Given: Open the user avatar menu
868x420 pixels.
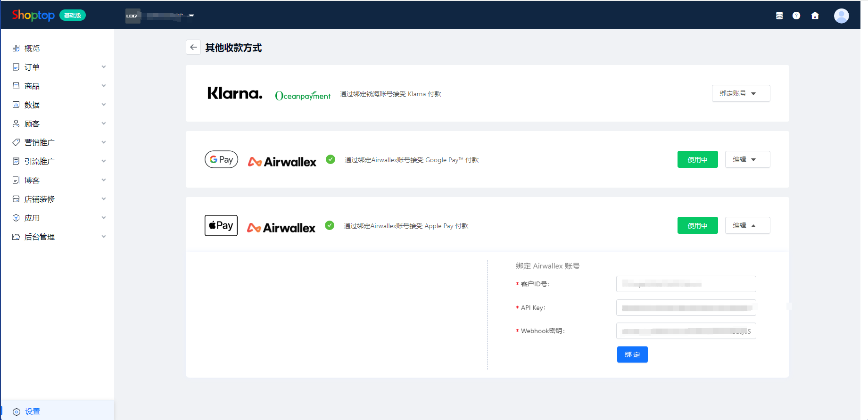Looking at the screenshot, I should [841, 16].
